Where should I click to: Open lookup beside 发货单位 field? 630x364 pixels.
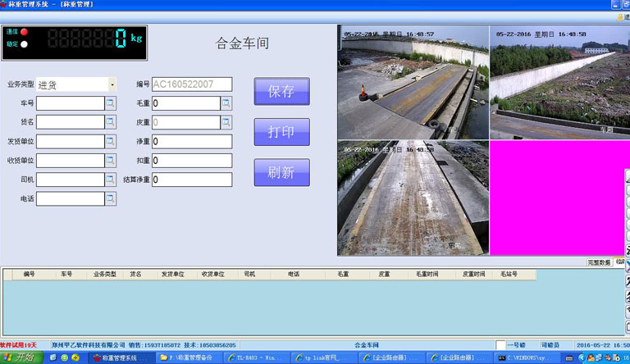click(111, 141)
